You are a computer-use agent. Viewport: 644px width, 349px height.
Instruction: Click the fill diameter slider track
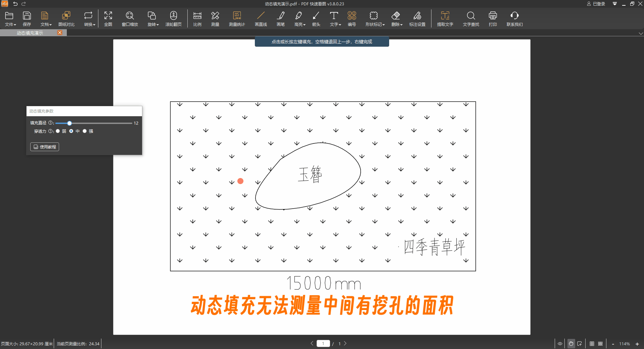point(94,123)
